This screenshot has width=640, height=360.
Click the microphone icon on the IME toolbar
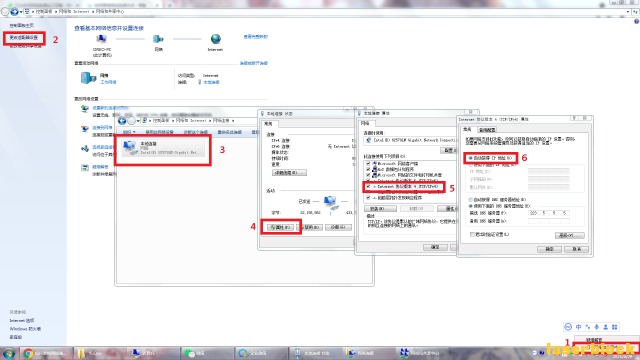point(597,327)
